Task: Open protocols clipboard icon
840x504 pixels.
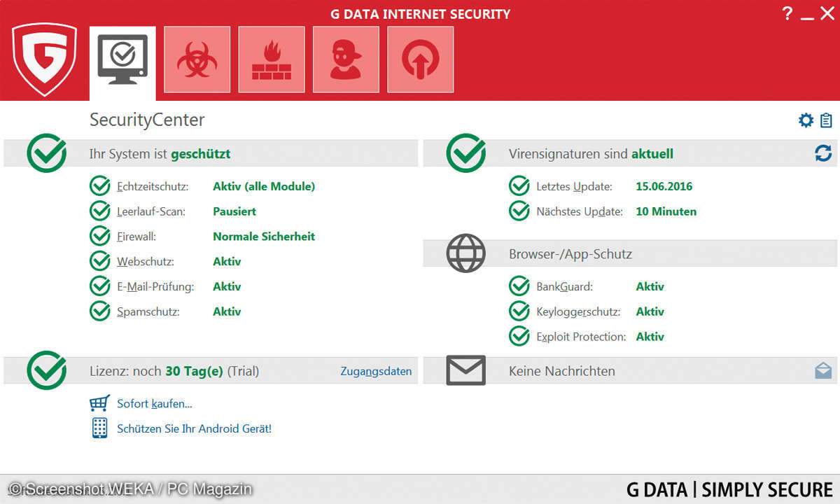Action: coord(826,120)
